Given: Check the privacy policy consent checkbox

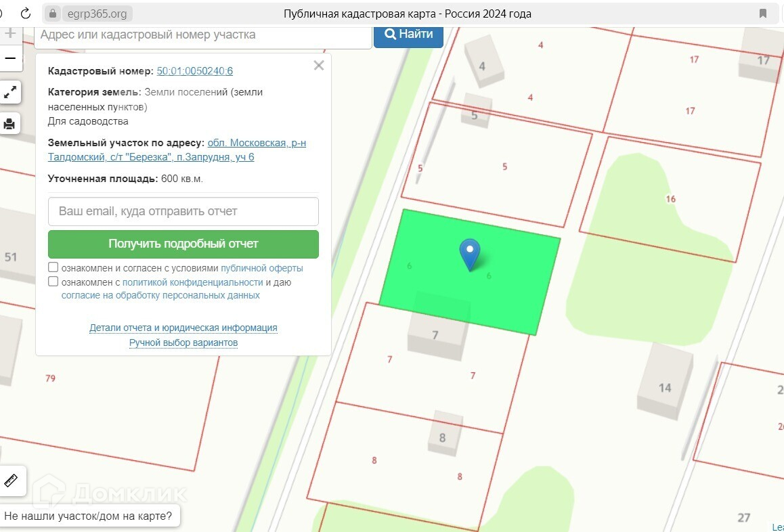Looking at the screenshot, I should click(x=53, y=282).
